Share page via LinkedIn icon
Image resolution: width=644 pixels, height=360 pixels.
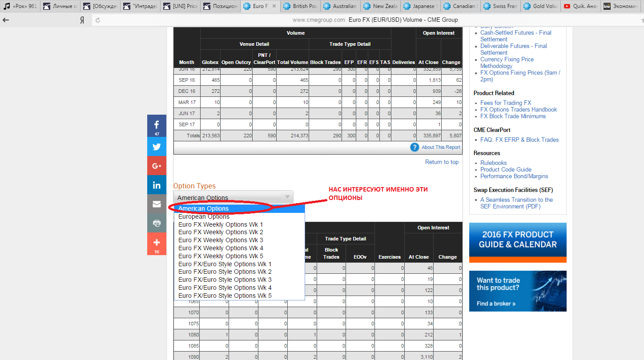(x=157, y=185)
